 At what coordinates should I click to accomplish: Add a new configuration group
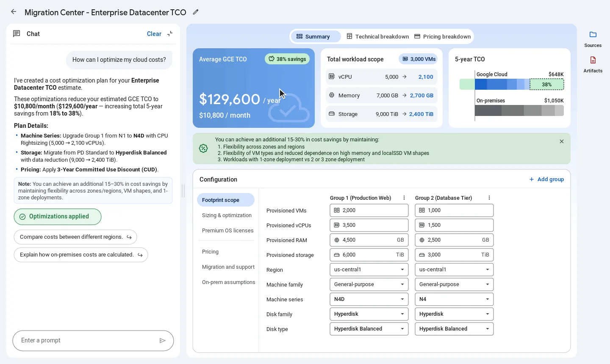[546, 179]
